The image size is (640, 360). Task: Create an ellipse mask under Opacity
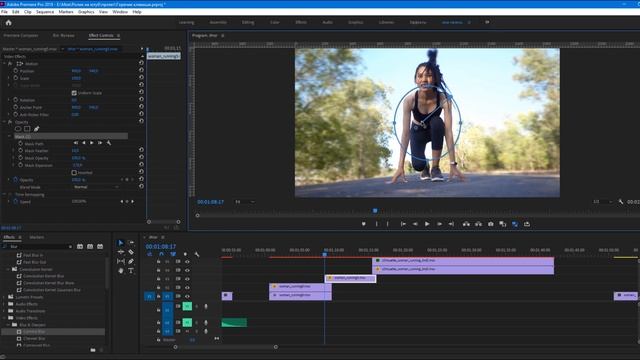pyautogui.click(x=18, y=129)
